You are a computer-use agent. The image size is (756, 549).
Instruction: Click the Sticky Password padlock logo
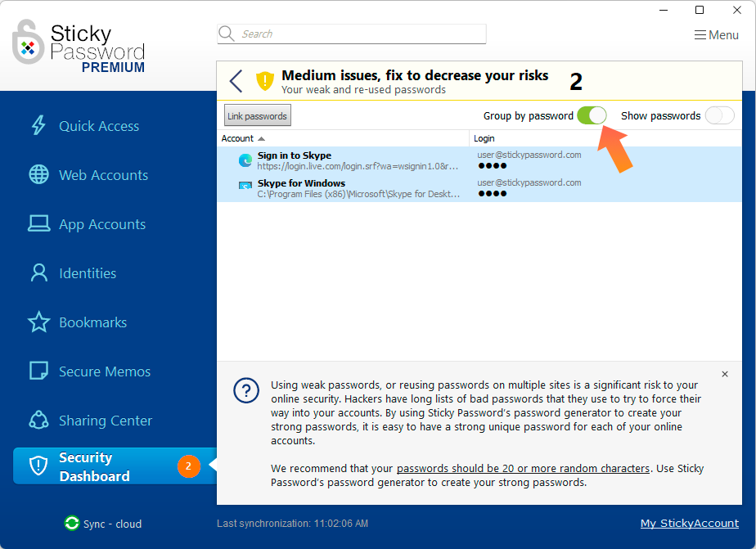(28, 42)
